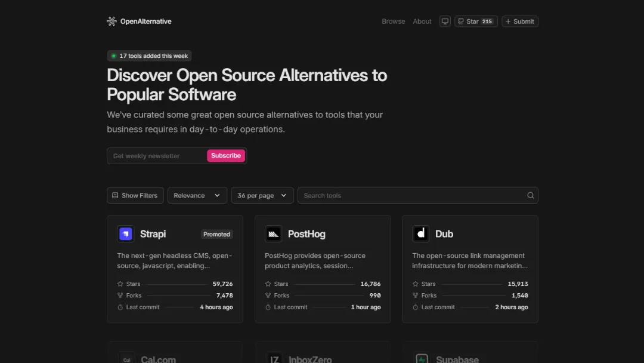Star the project on GitHub
Viewport: 644px width, 363px height.
point(476,21)
